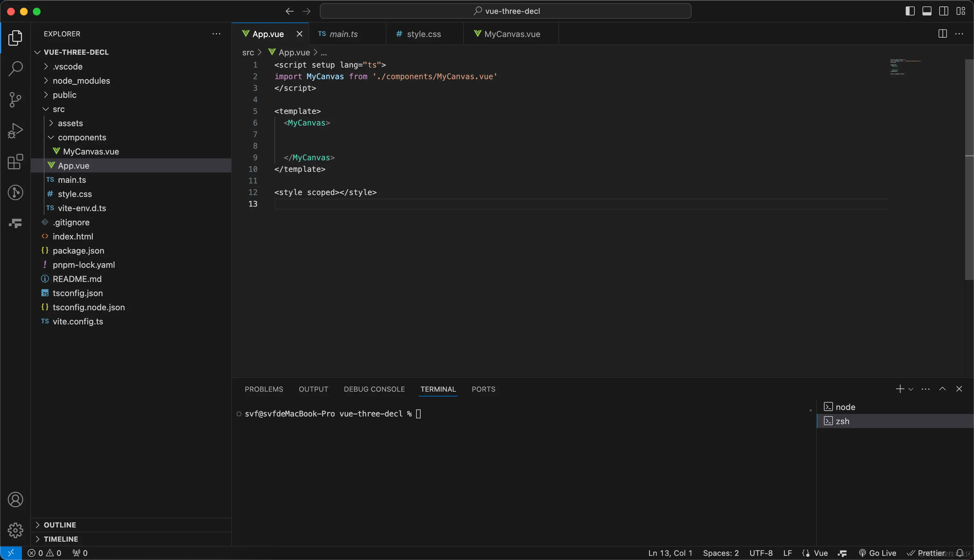Click Spaces: 2 indentation setting
The height and width of the screenshot is (560, 974).
tap(721, 553)
